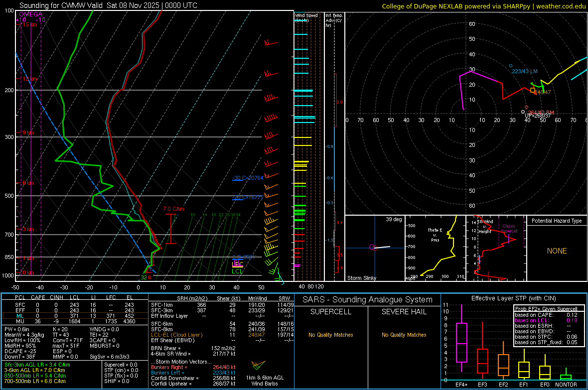Click the SUPERCELL column heading
This screenshot has width=588, height=390.
pos(331,312)
